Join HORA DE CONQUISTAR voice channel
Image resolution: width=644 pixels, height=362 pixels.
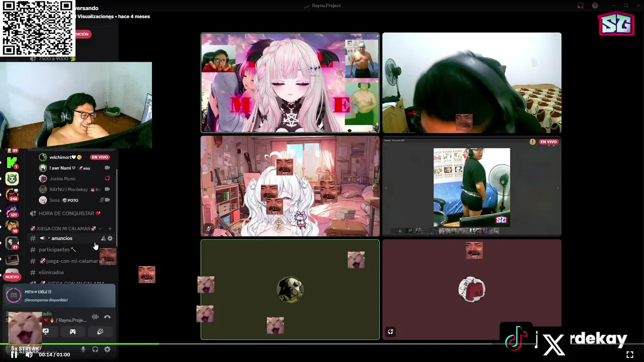pos(65,213)
